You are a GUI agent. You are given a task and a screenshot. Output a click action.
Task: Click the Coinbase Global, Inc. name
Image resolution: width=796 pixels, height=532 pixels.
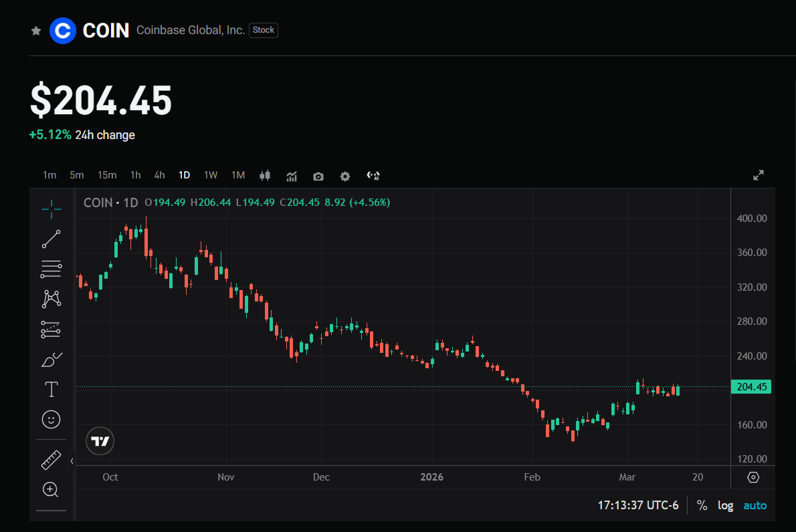[191, 30]
